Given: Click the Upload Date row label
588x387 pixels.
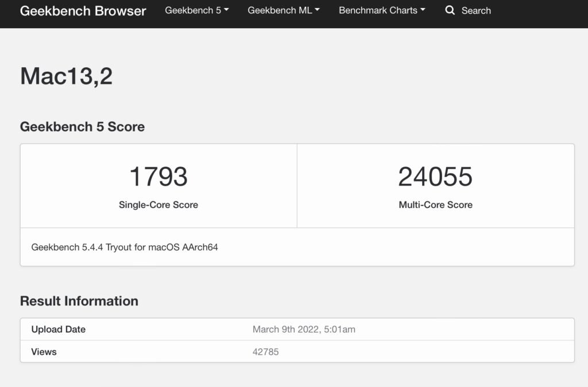Looking at the screenshot, I should coord(59,329).
